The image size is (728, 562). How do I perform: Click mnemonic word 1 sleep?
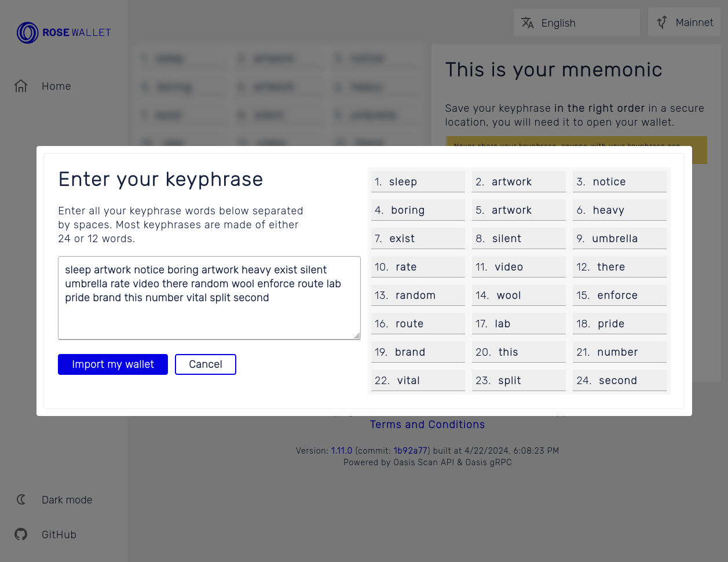tap(418, 181)
